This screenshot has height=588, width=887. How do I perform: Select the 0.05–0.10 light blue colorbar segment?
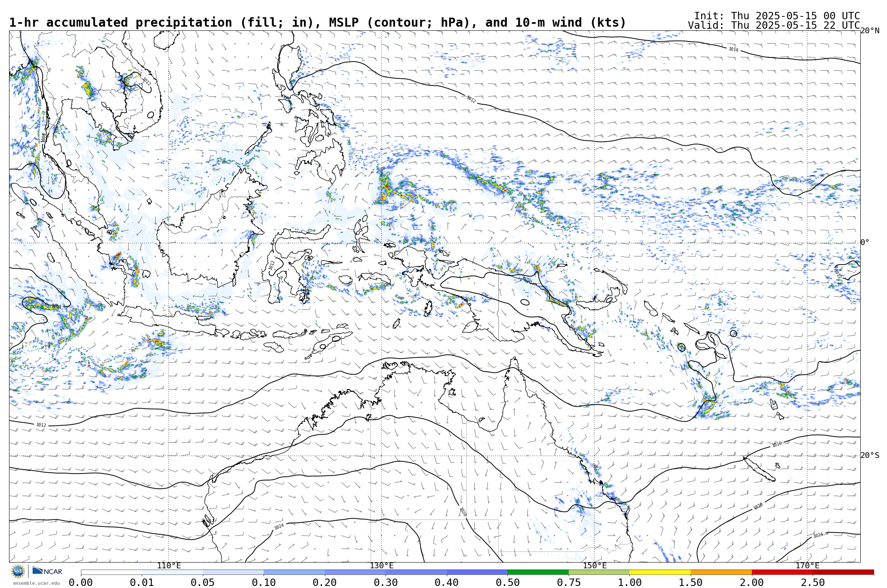point(233,572)
